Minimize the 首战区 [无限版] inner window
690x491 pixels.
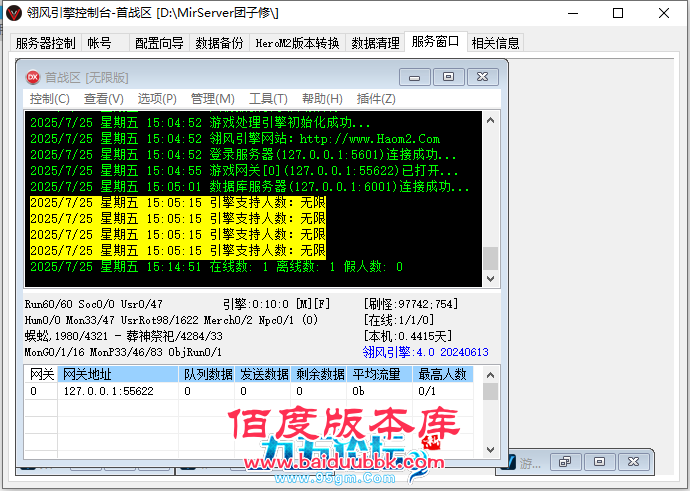click(415, 77)
